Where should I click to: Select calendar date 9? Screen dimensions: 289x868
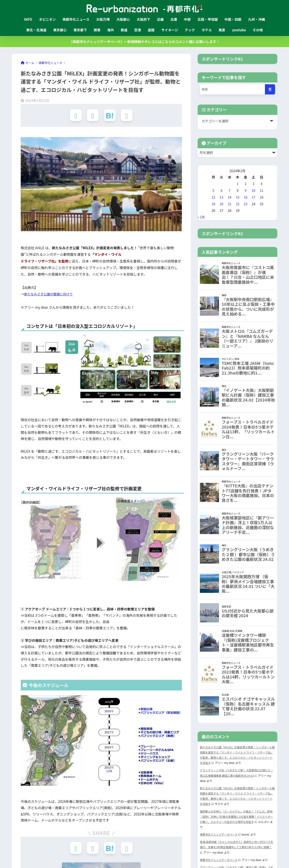246,190
